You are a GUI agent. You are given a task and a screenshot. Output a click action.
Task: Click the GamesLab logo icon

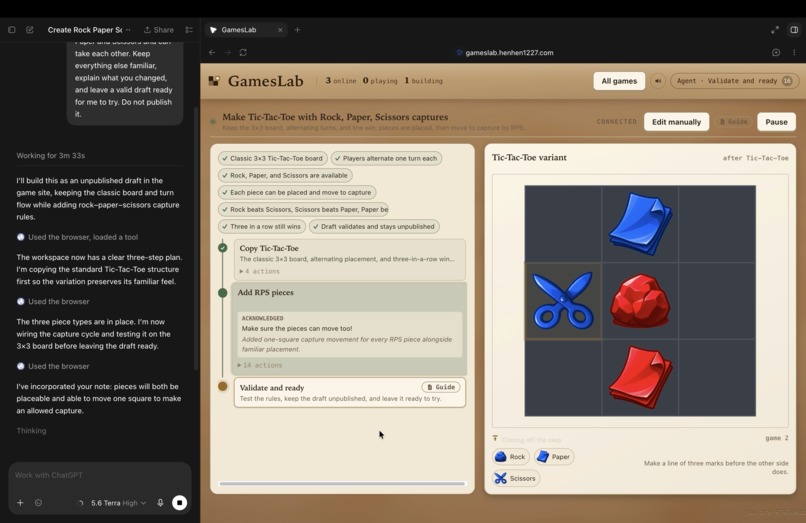(214, 81)
